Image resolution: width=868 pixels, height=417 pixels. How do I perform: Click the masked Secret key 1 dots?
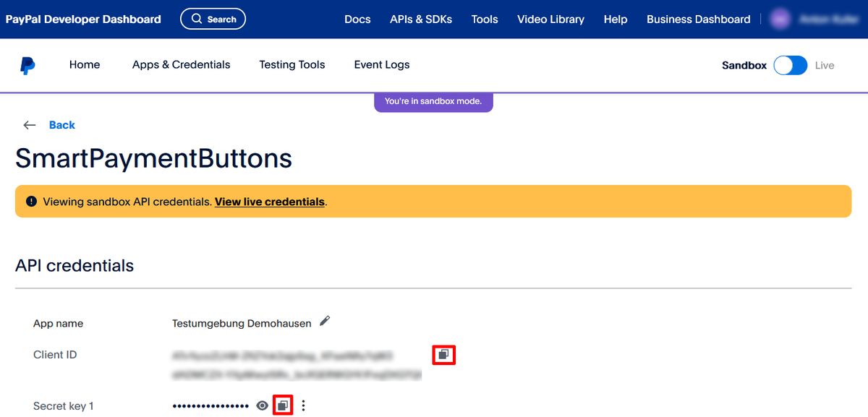coord(210,406)
